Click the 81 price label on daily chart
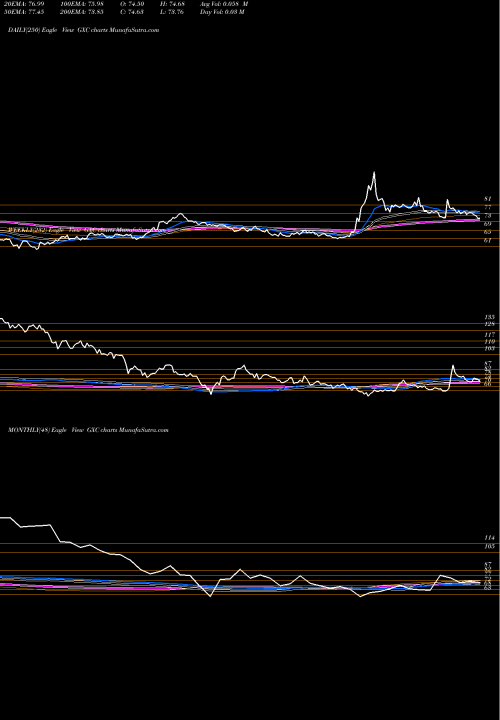The image size is (500, 720). coord(488,199)
